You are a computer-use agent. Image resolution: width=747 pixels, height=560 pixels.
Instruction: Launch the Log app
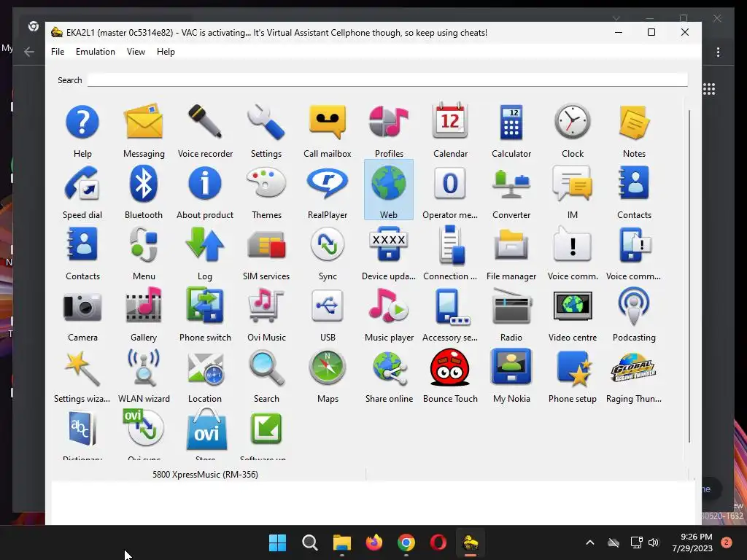205,244
